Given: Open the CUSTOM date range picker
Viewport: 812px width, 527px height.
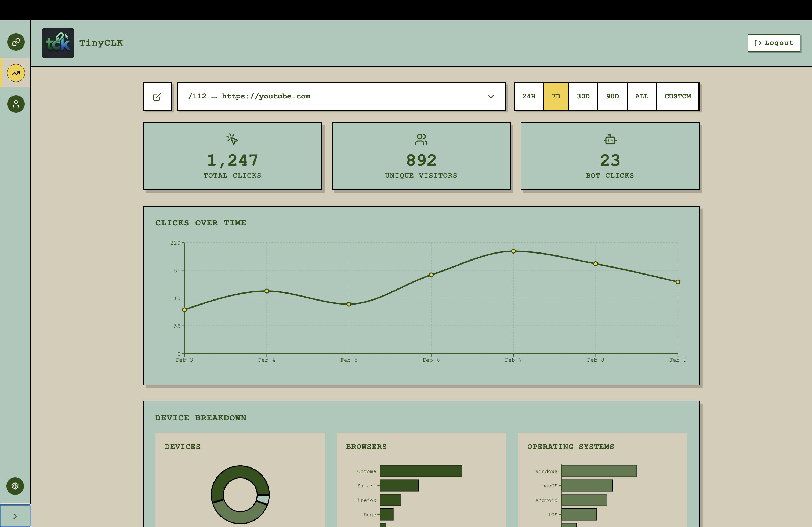Looking at the screenshot, I should coord(677,97).
